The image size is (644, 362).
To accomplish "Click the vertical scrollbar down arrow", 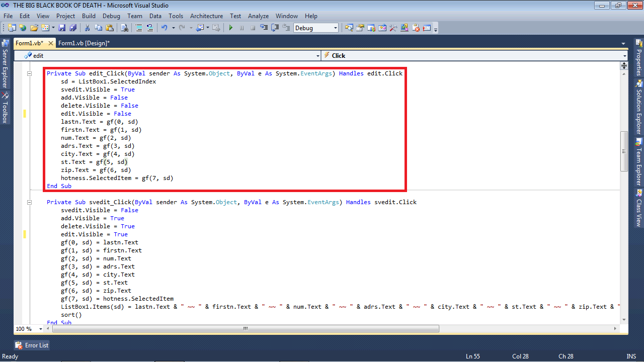I will point(624,319).
